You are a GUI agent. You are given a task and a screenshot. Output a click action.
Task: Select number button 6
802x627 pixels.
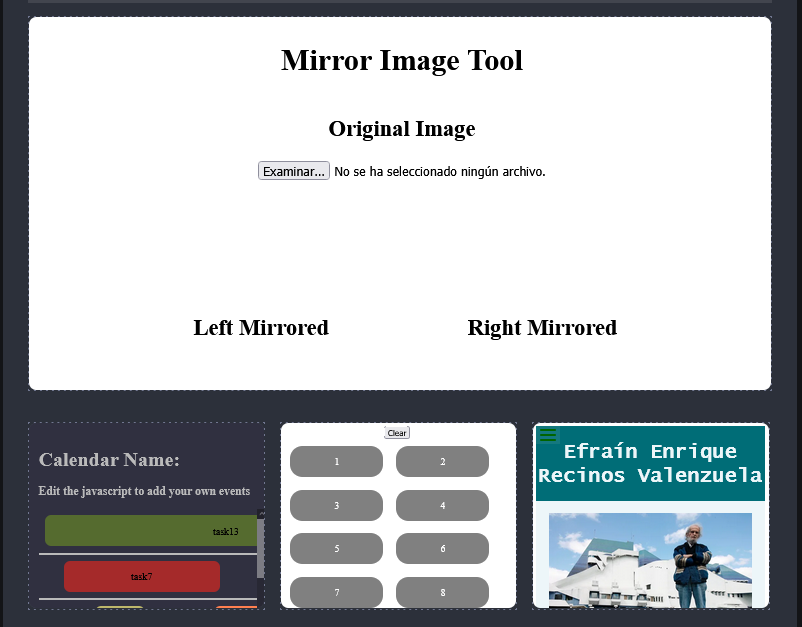coord(442,548)
